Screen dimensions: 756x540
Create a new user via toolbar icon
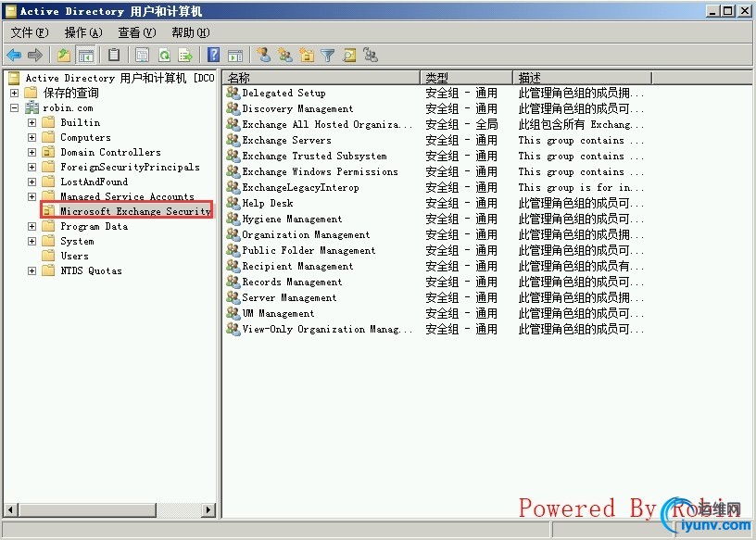263,55
